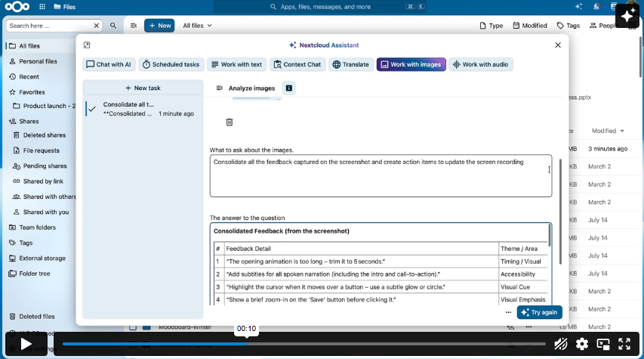Open the Assistant sparkle icon in header

click(x=579, y=7)
